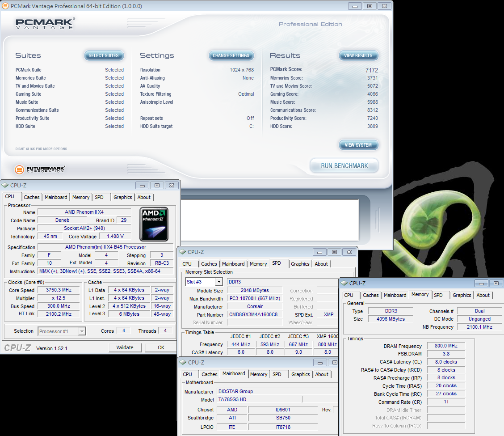504x436 pixels.
Task: Click the HDD Suite target setting
Action: [x=197, y=126]
